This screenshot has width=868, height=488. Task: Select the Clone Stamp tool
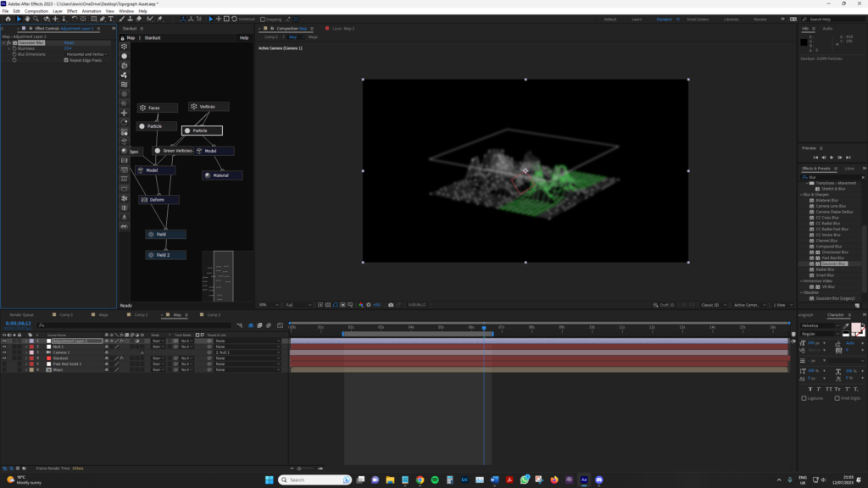click(x=130, y=19)
